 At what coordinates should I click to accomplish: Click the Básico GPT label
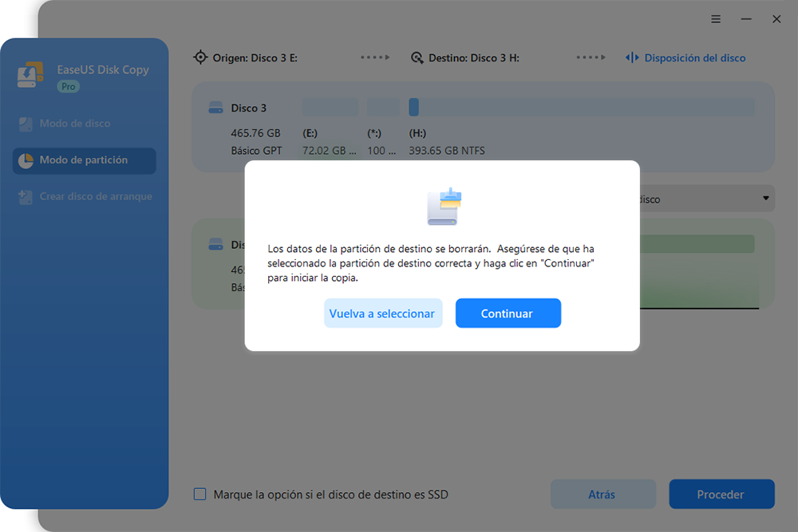(256, 151)
